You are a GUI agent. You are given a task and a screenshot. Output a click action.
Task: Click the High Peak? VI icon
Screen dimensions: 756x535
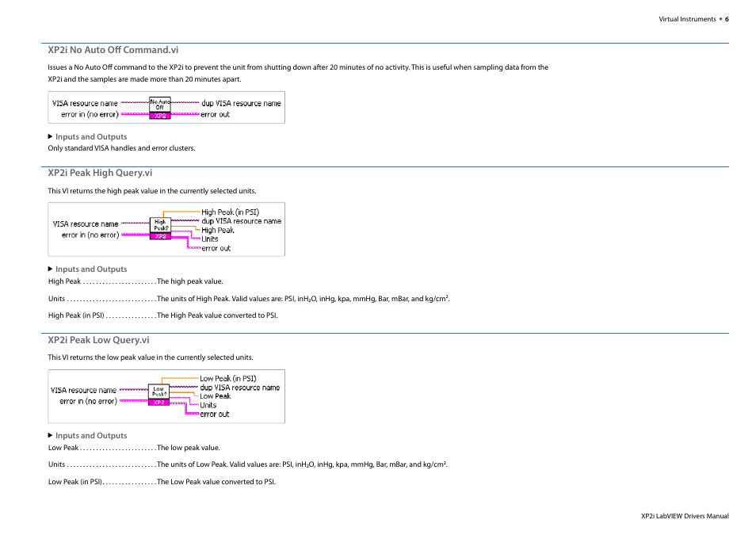tap(160, 229)
